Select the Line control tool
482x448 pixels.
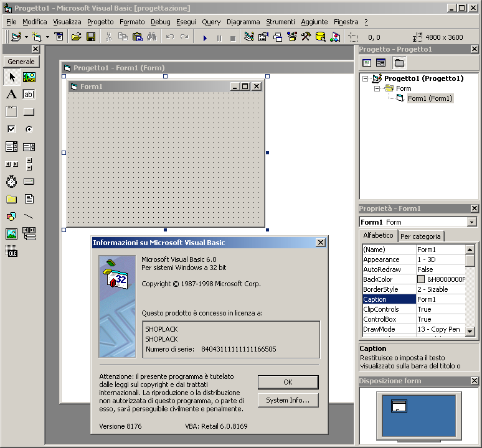click(29, 217)
